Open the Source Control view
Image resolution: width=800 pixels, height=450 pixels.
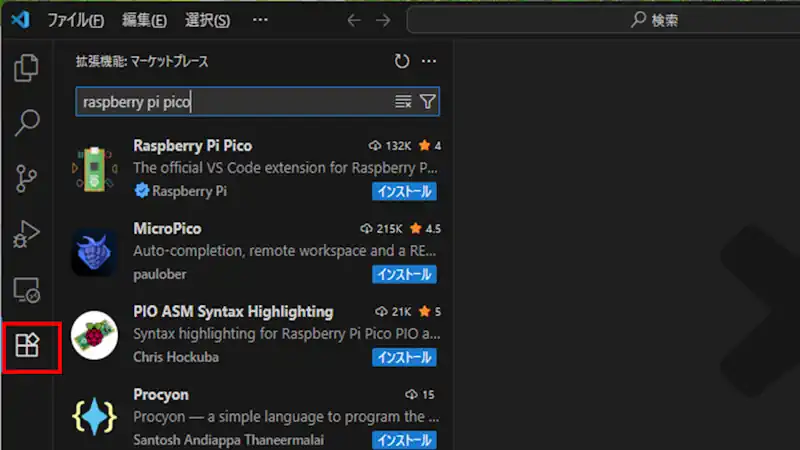[x=27, y=179]
